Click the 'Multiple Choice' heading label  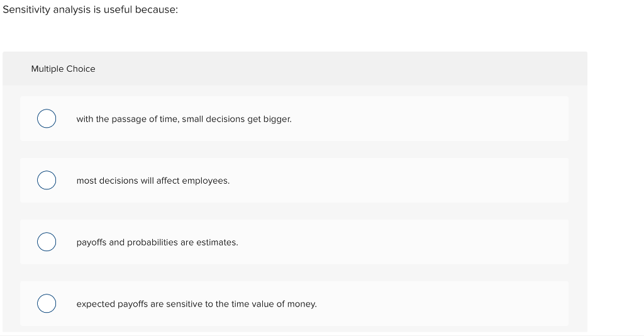point(63,69)
